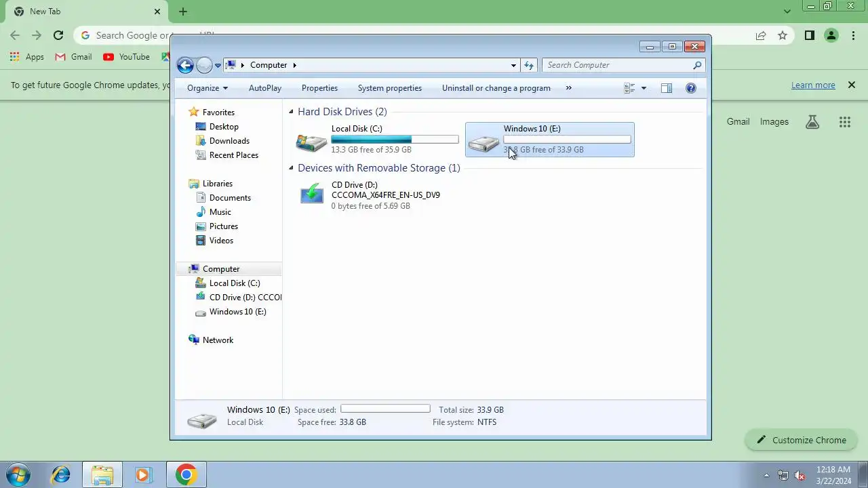Open a new Chrome tab with plus button

coord(183,12)
